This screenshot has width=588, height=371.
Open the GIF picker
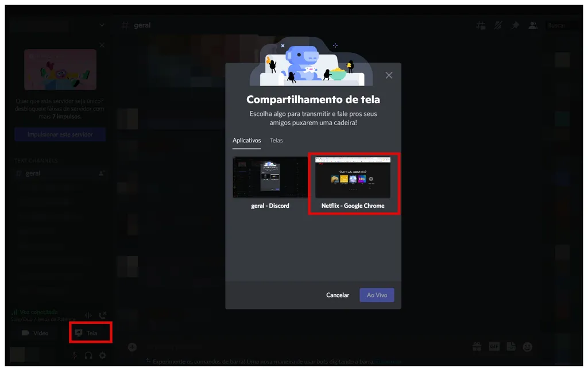494,347
